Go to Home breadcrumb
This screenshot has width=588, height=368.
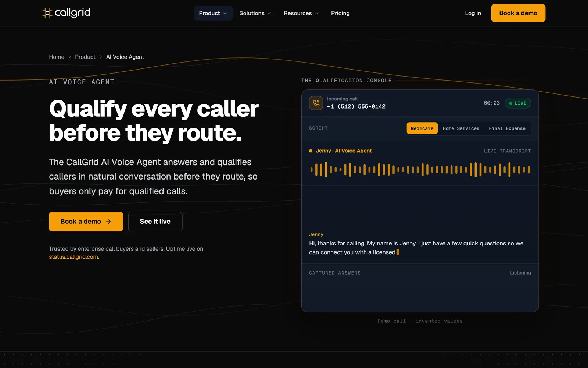(x=57, y=57)
